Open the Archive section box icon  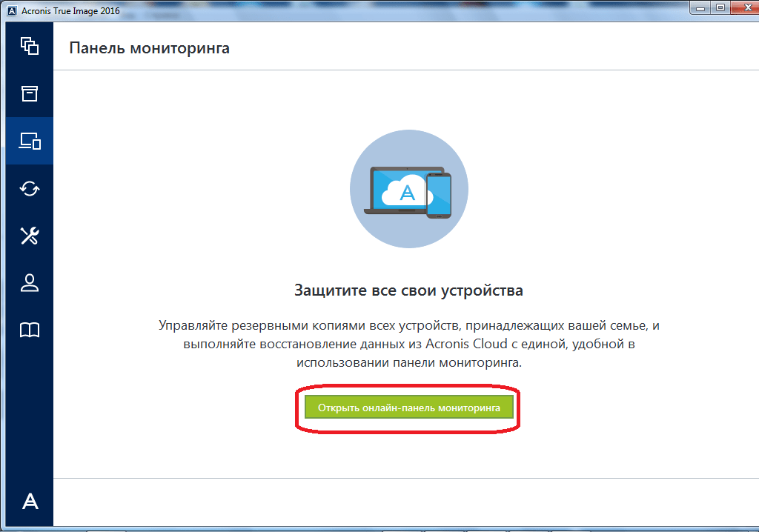pos(30,93)
